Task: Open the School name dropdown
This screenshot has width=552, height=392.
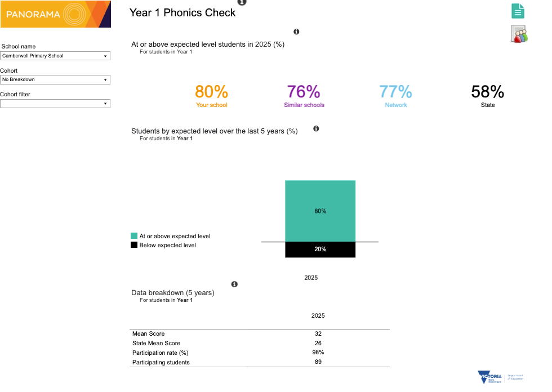Action: point(55,56)
